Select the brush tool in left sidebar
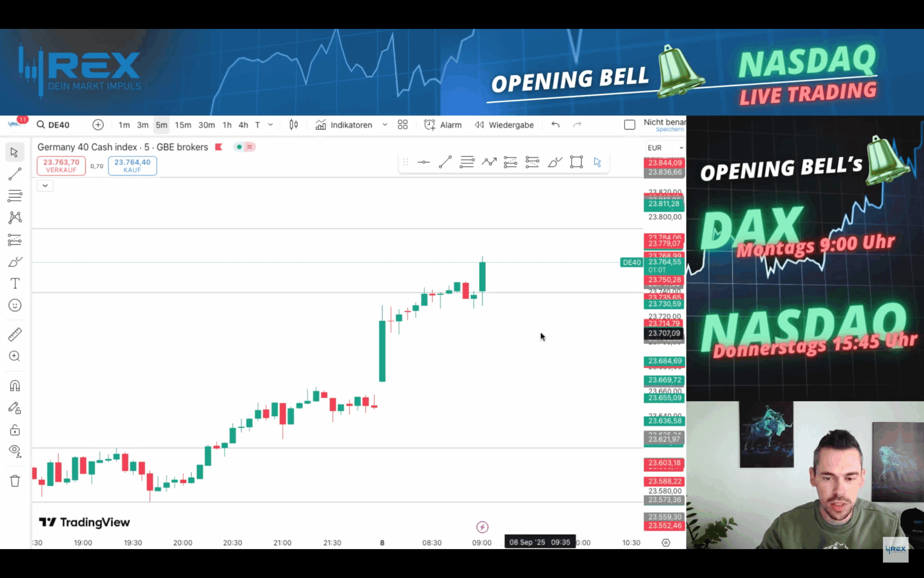 tap(14, 262)
